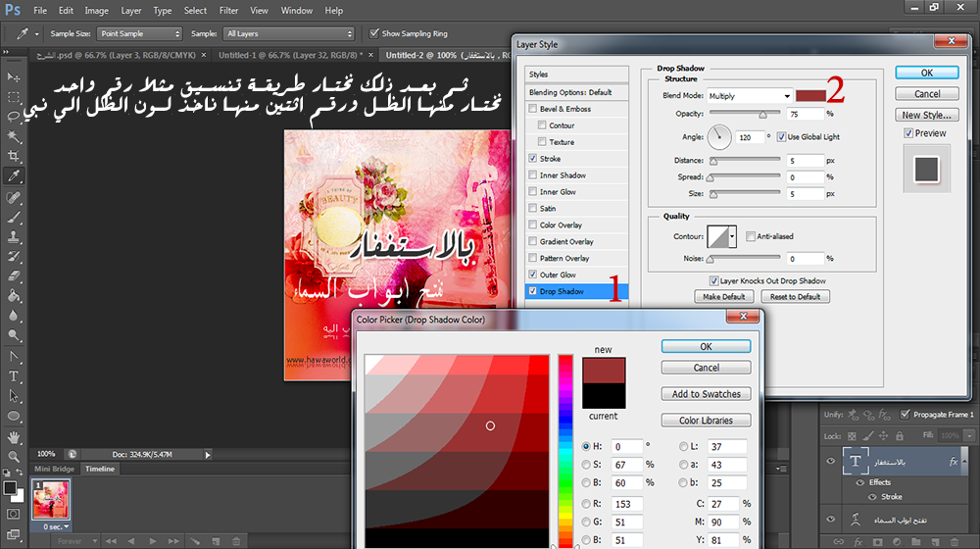This screenshot has width=980, height=549.
Task: Open the Sample Size dropdown
Action: click(139, 33)
